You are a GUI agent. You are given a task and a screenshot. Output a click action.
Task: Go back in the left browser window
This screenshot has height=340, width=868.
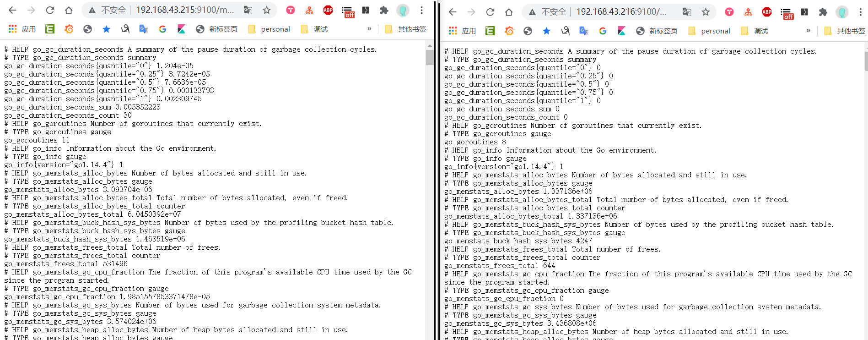[x=12, y=10]
